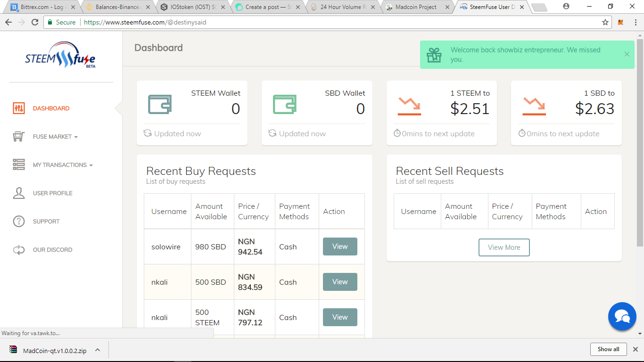
Task: Reload the SteemFuse page
Action: click(35, 22)
